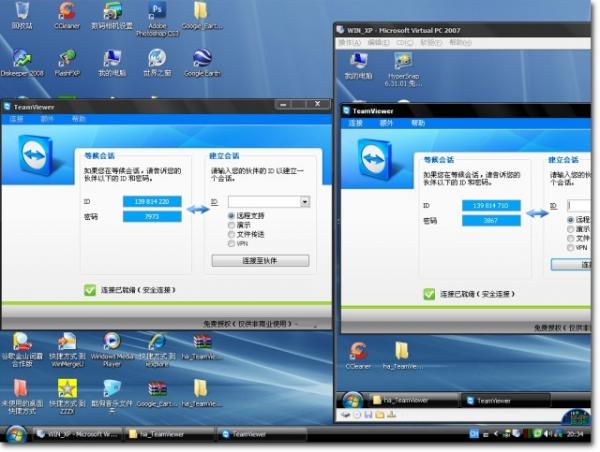Click ID field 139 814 220 in host TeamViewer
The width and height of the screenshot is (600, 452).
152,202
